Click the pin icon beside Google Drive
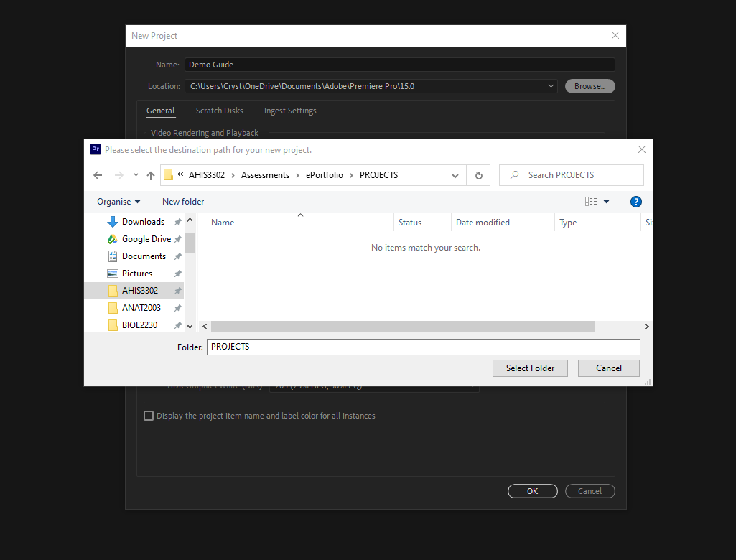 tap(178, 239)
